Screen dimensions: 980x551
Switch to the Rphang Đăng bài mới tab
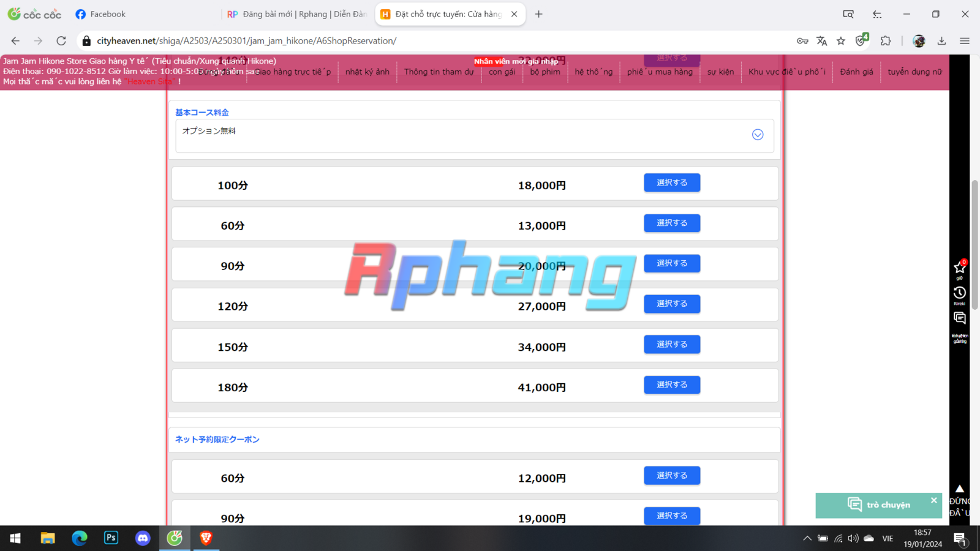pos(297,14)
